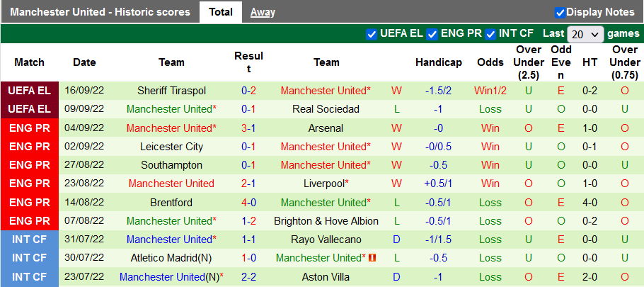
Task: Click the Brighton & Hove Albion link
Action: pos(326,221)
